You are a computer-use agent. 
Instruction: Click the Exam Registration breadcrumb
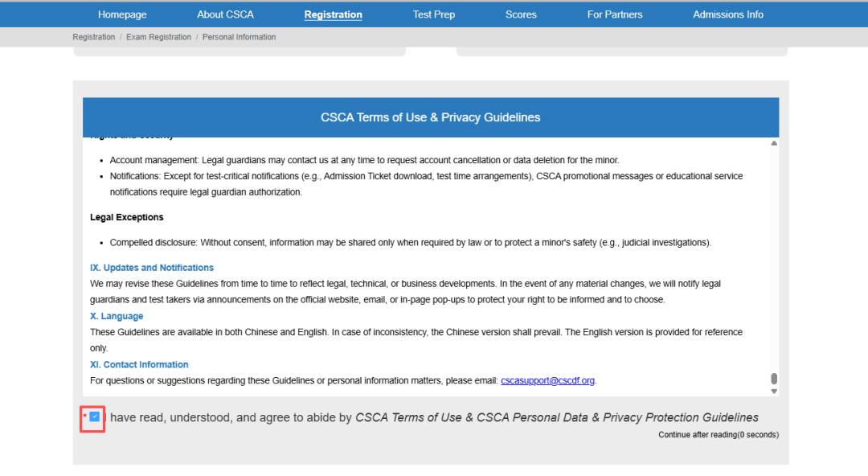coord(158,37)
